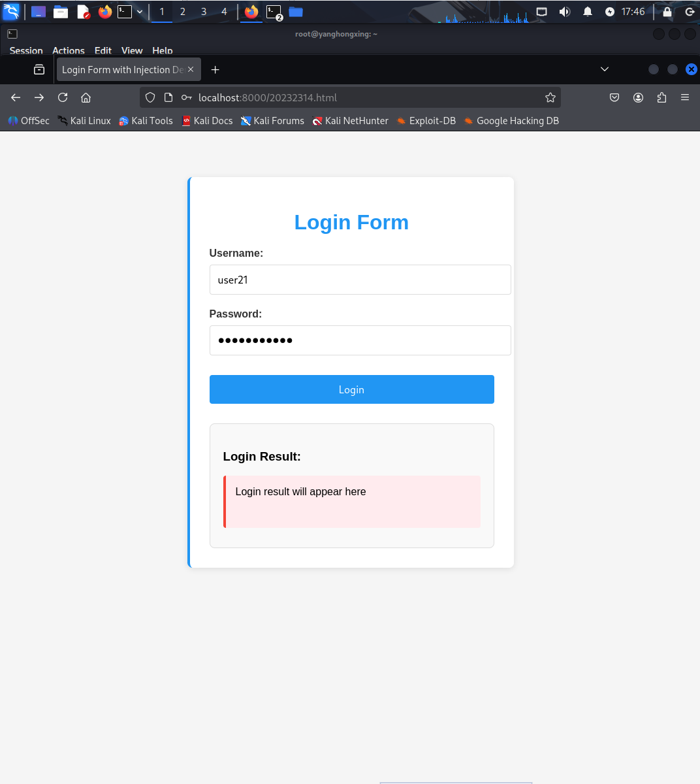
Task: Open the file manager icon in the taskbar
Action: (61, 12)
